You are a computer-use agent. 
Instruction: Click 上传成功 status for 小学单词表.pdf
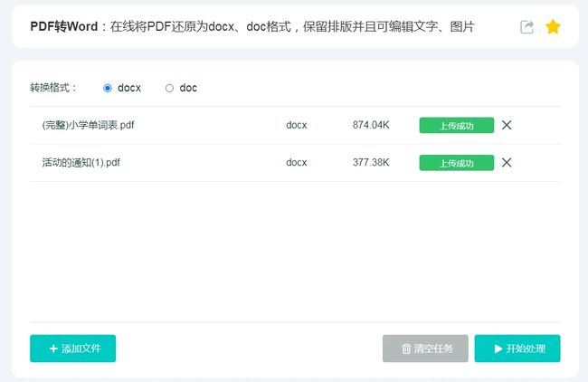coord(456,125)
